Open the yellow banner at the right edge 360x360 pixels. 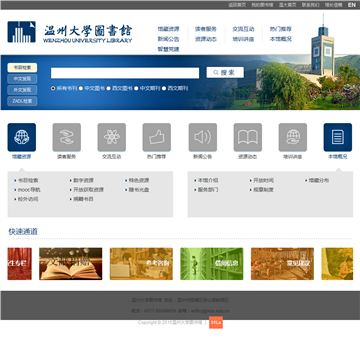[x=337, y=264]
